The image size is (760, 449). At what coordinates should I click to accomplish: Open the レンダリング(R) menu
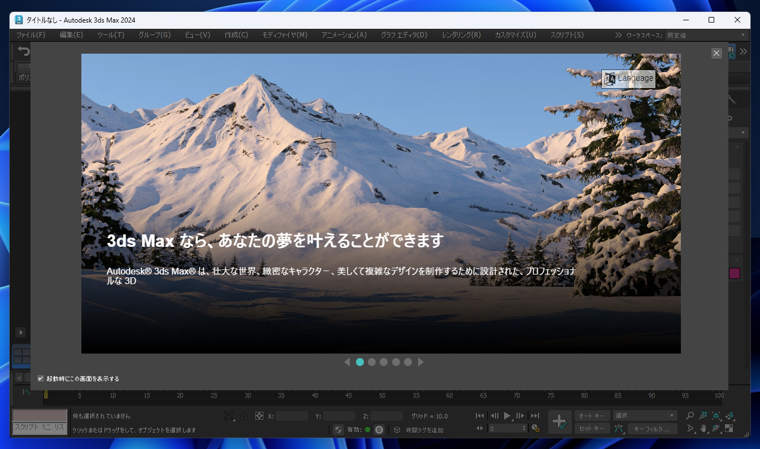click(x=461, y=35)
